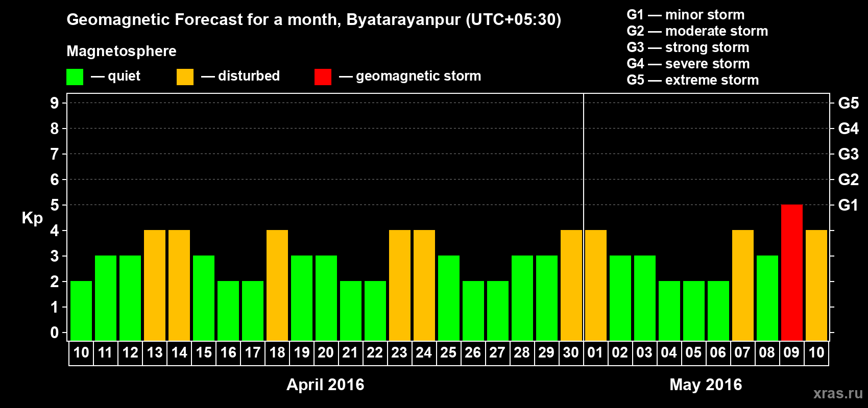Click the 'Kp' axis label

pos(32,219)
